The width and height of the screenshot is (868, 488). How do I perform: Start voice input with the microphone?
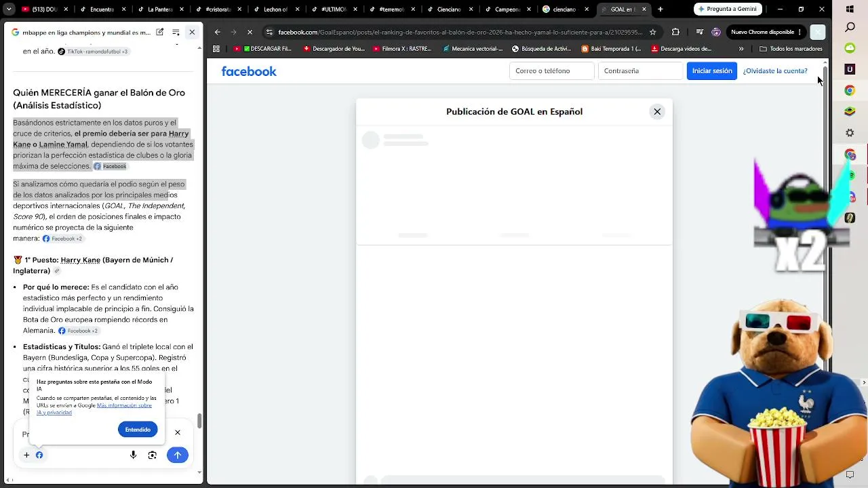click(134, 455)
